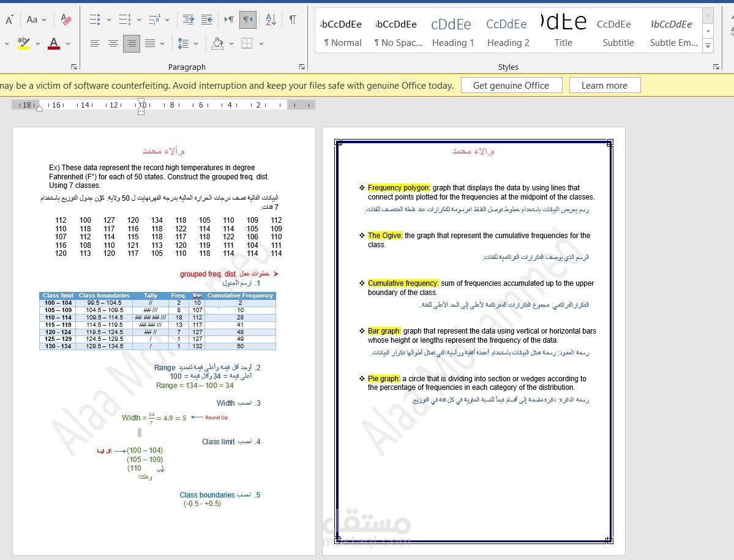Open the borders dropdown arrow
734x560 pixels.
(261, 43)
